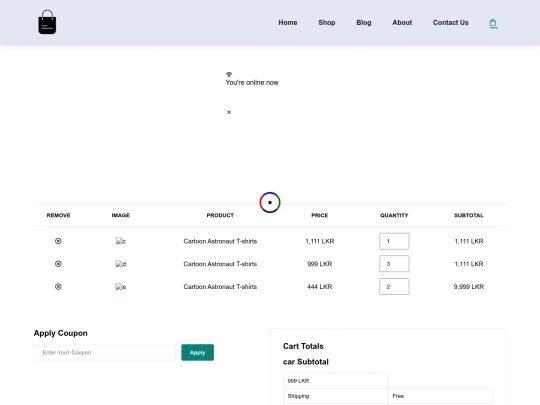540x405 pixels.
Task: Click quantity field showing 2
Action: (394, 287)
